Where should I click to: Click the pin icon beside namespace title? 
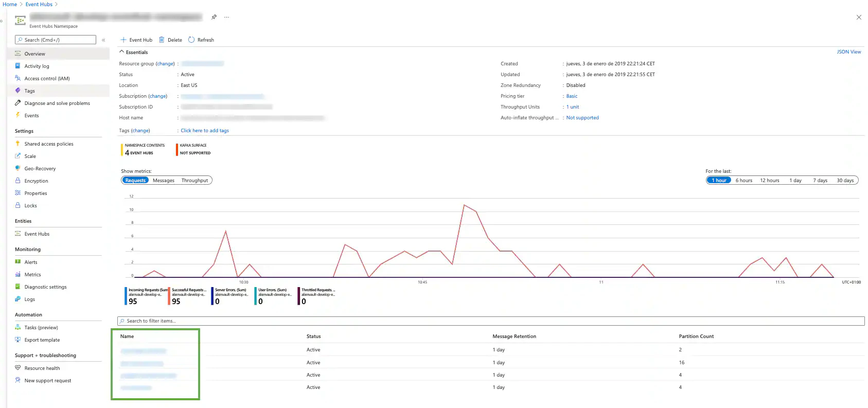coord(214,17)
